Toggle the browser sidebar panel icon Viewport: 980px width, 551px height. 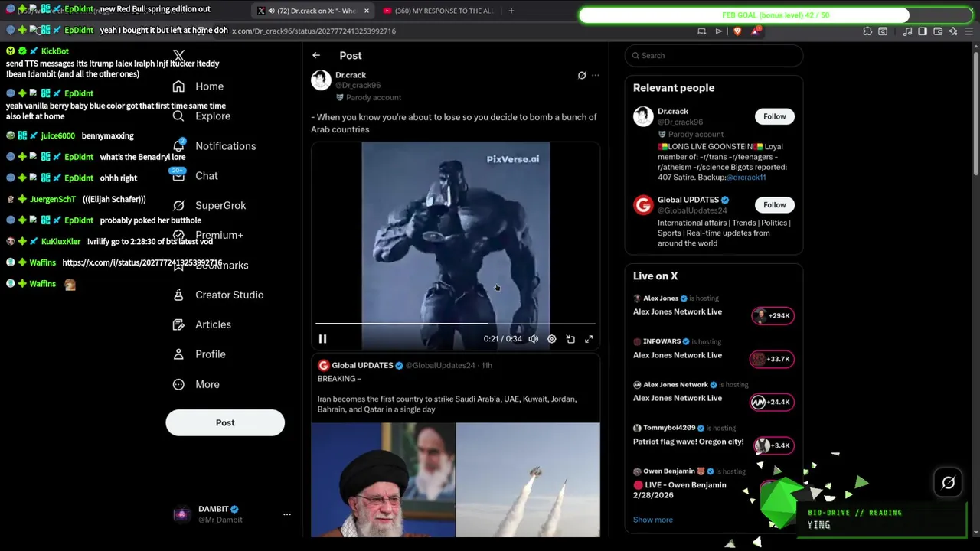click(x=923, y=31)
